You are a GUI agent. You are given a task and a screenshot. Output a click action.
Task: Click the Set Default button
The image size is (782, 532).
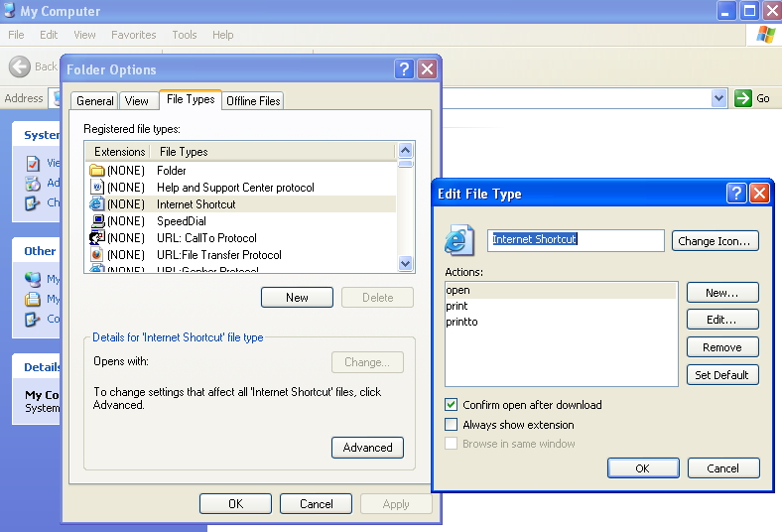click(x=722, y=375)
